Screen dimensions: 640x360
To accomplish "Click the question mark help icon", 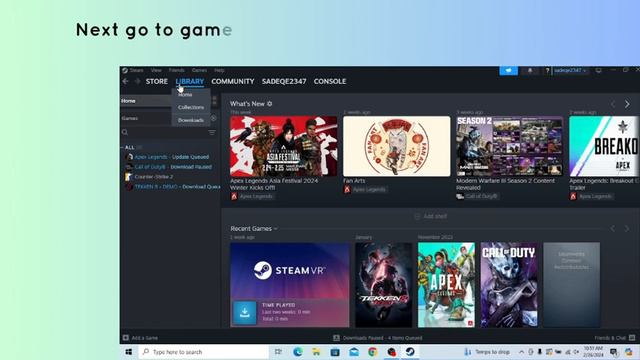I will click(547, 70).
